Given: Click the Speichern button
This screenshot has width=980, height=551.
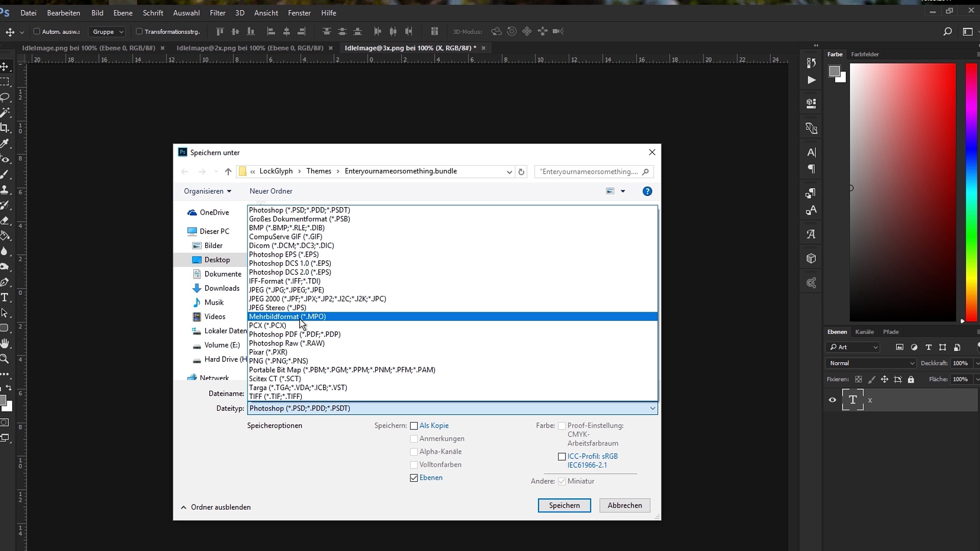Looking at the screenshot, I should (564, 505).
